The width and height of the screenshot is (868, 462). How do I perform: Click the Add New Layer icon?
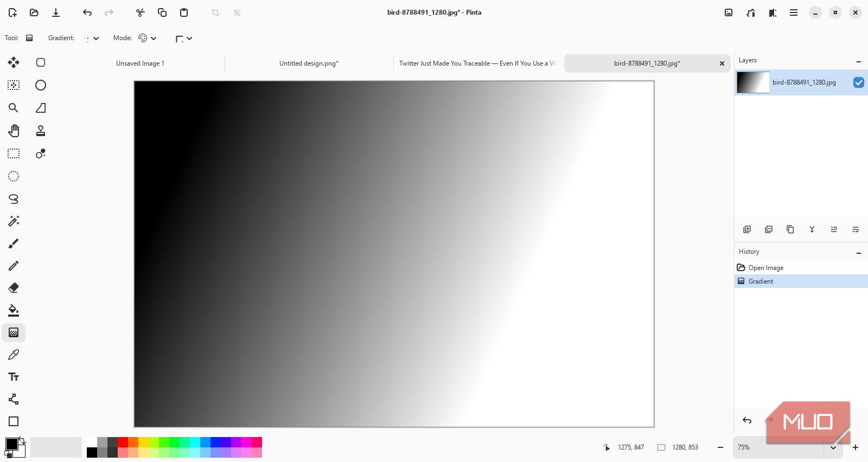click(747, 229)
